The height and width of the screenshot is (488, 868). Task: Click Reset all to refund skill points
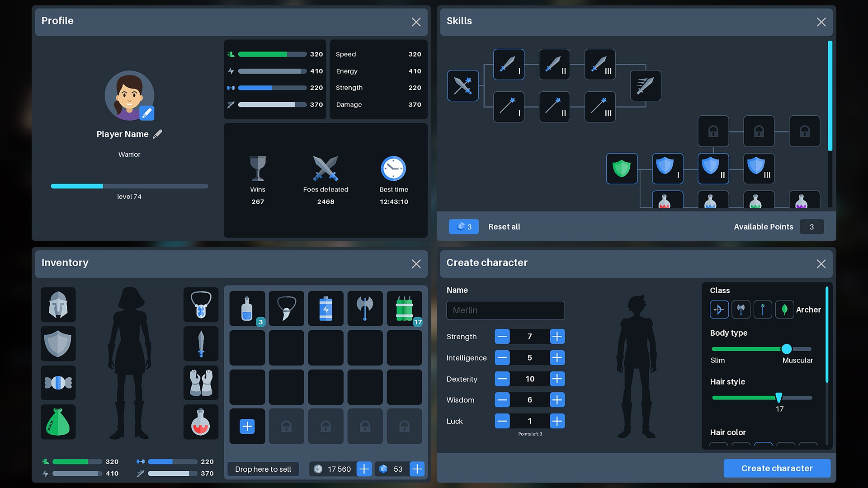pos(504,226)
